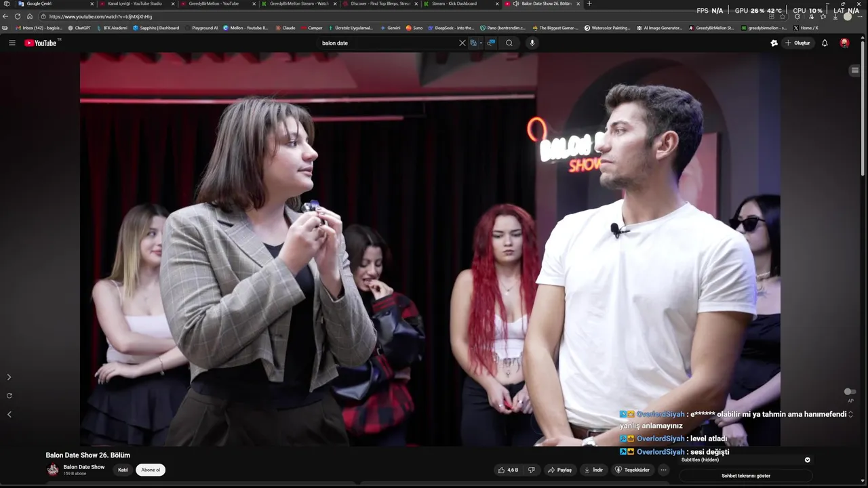Open the Sapphire | Dashboard bookmark
Screen dimensions: 868x488
156,28
